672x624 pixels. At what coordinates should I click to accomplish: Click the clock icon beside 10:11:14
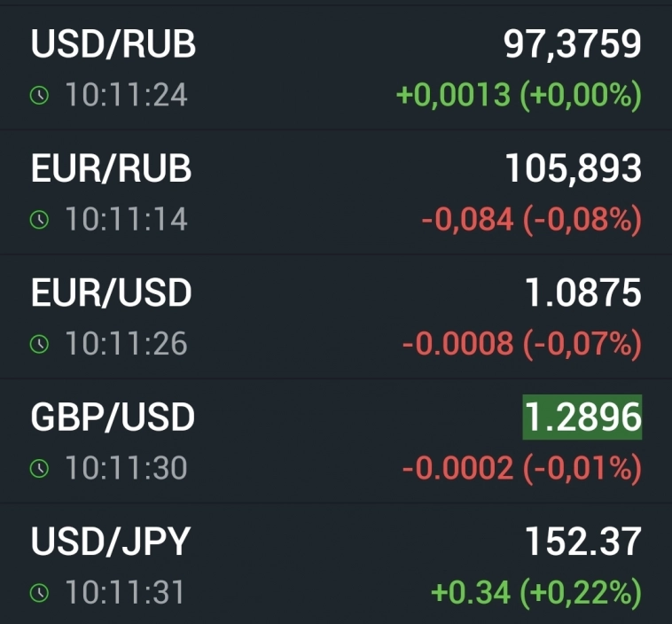click(39, 220)
